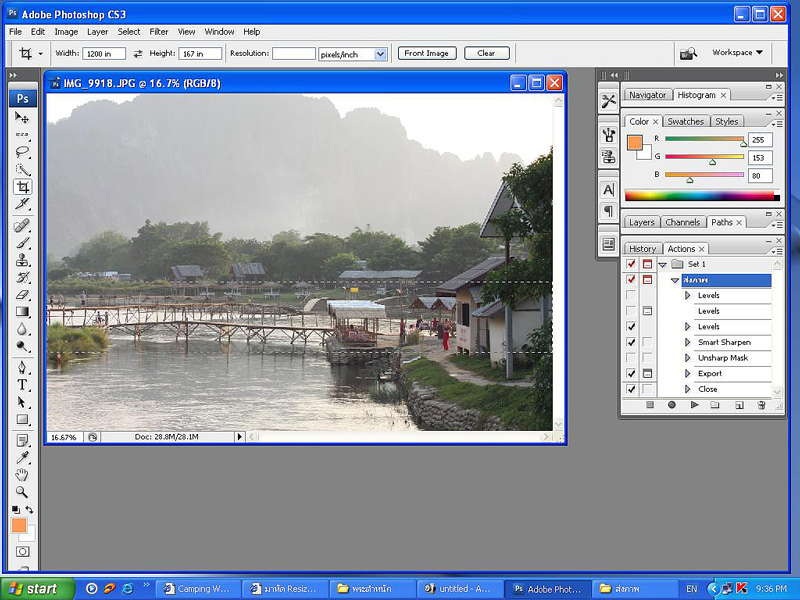
Task: Open the Filter menu
Action: pyautogui.click(x=159, y=32)
